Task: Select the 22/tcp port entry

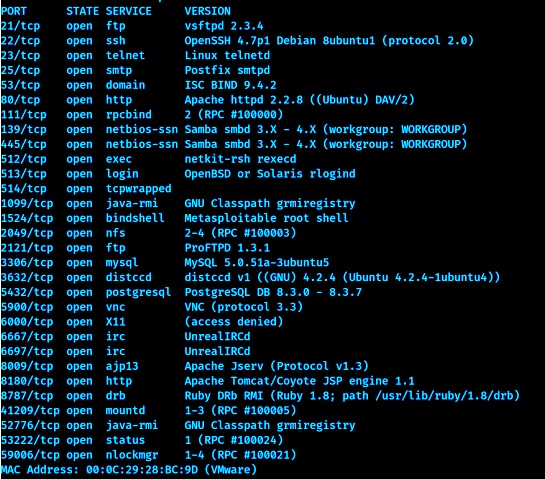Action: (21, 41)
